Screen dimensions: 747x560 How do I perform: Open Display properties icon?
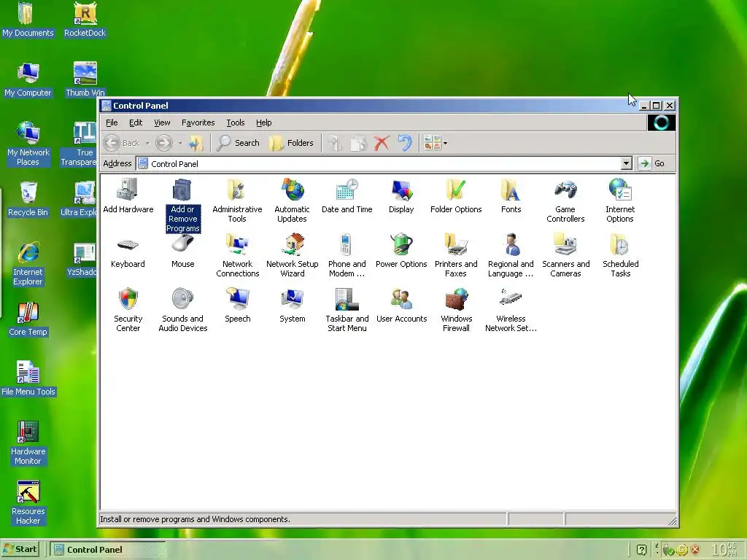[x=401, y=195]
